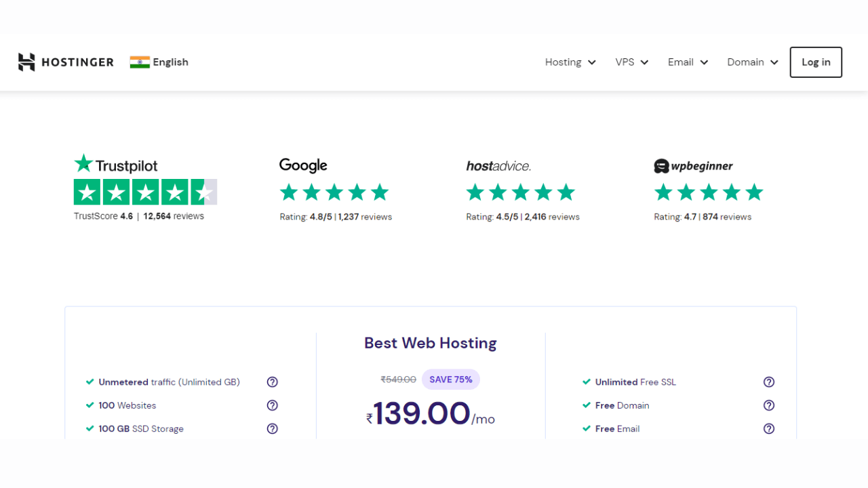Click the Google Rating 4.8/5 text
Screen dimensions: 868x488
[336, 217]
